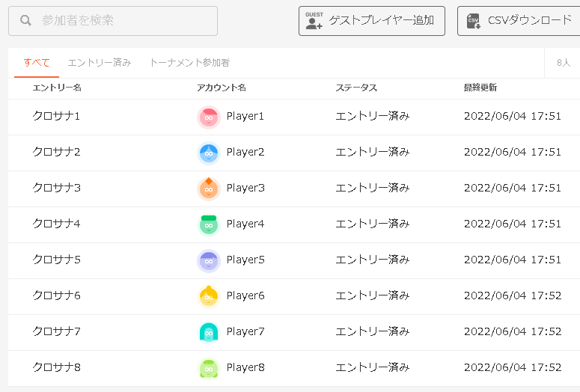
Task: Click the guest player add icon
Action: point(314,21)
